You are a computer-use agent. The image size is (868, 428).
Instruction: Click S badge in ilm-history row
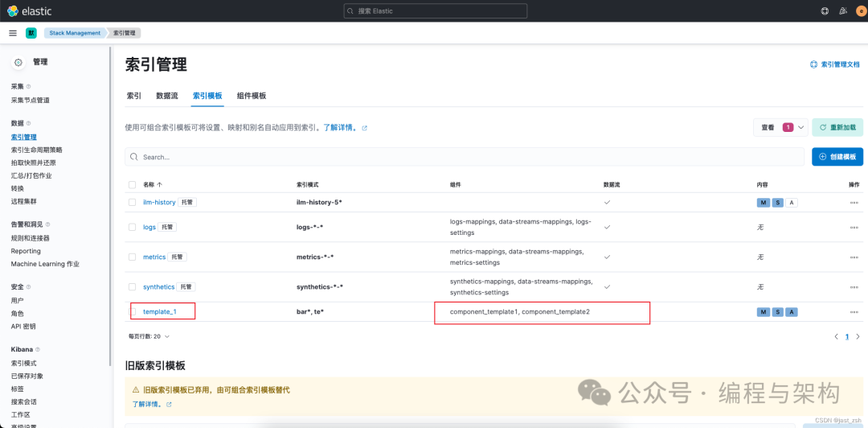click(778, 203)
